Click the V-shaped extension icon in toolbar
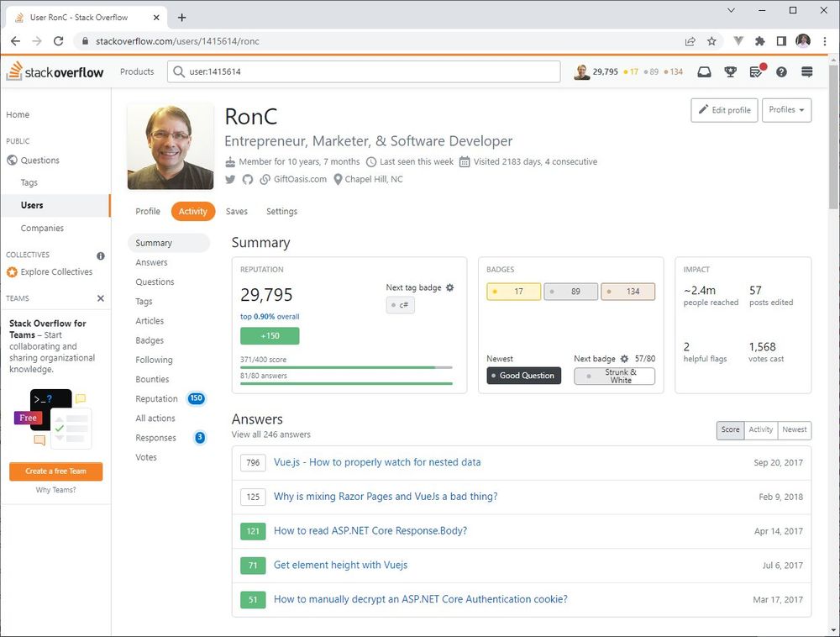 coord(738,41)
